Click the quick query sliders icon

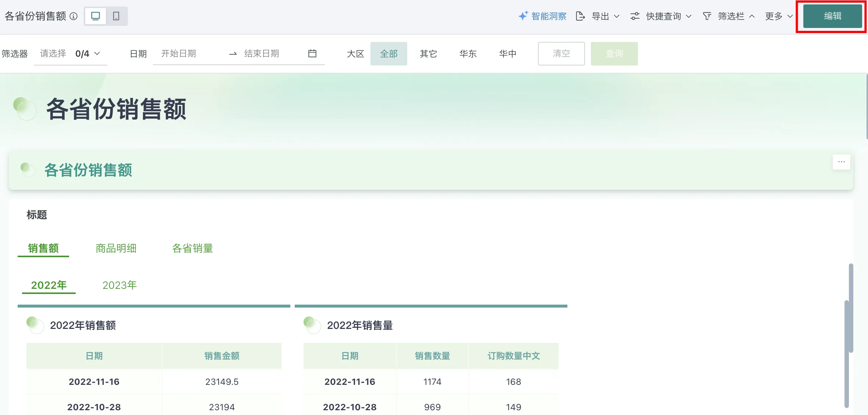click(x=635, y=16)
